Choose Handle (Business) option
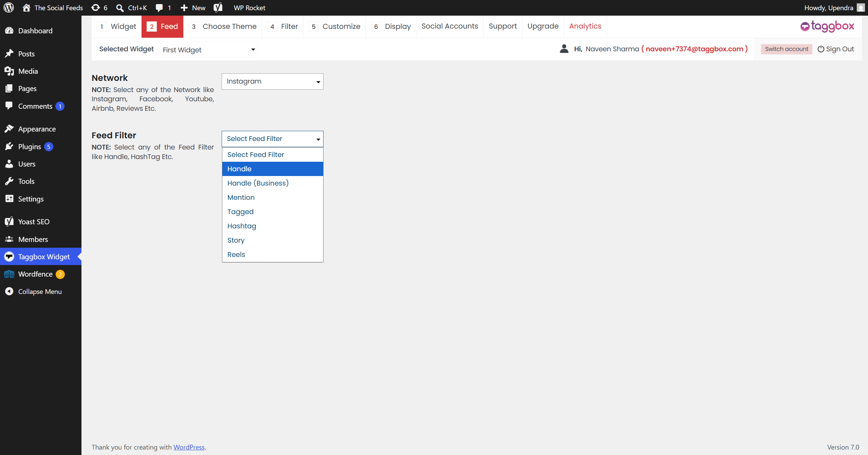 click(273, 183)
